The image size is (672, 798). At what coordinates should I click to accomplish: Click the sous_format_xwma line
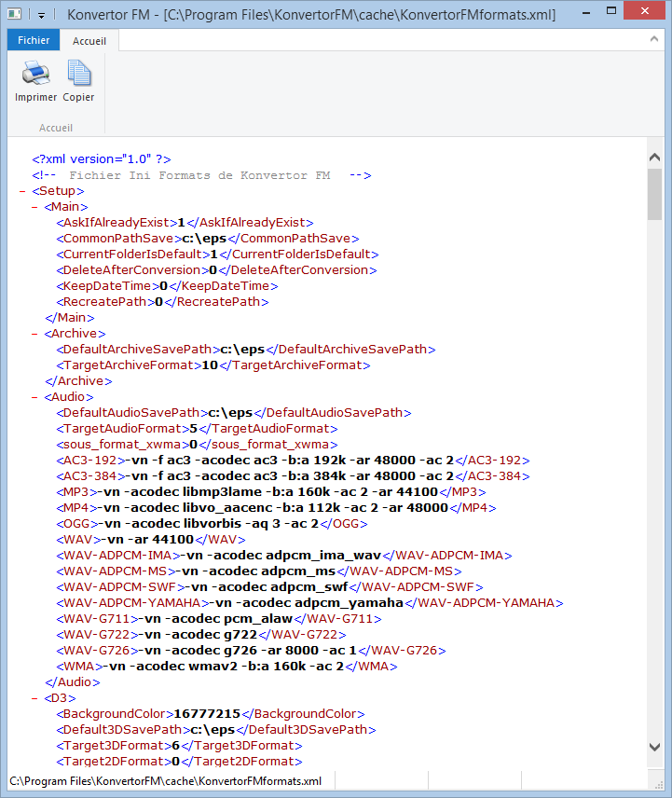point(197,445)
